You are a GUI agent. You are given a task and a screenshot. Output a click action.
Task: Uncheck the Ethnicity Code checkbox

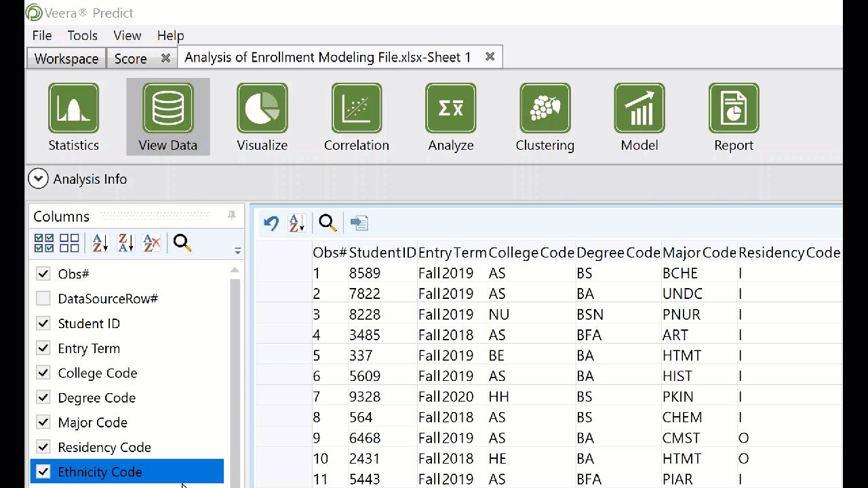pyautogui.click(x=43, y=472)
